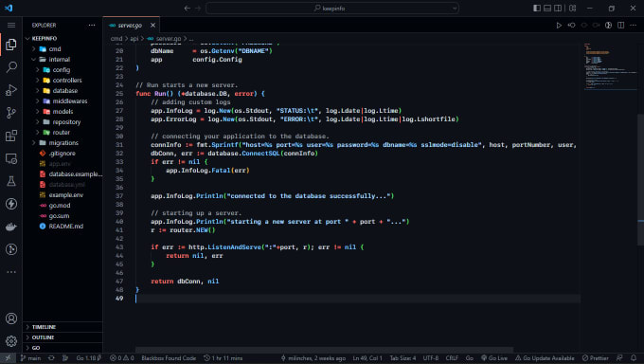This screenshot has height=364, width=644.
Task: Open notifications bell in status bar
Action: tap(634, 358)
